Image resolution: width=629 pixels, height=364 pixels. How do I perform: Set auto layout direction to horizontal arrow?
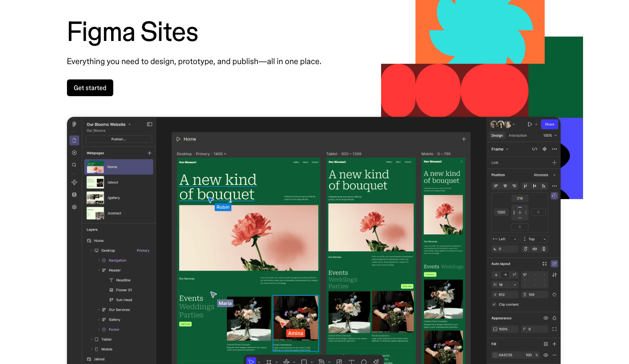(x=505, y=275)
